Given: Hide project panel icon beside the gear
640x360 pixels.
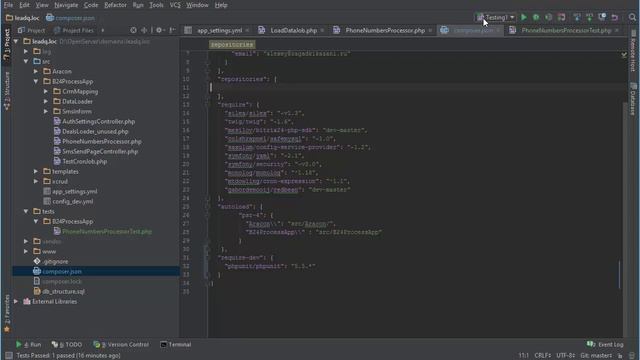Looking at the screenshot, I should (x=172, y=30).
